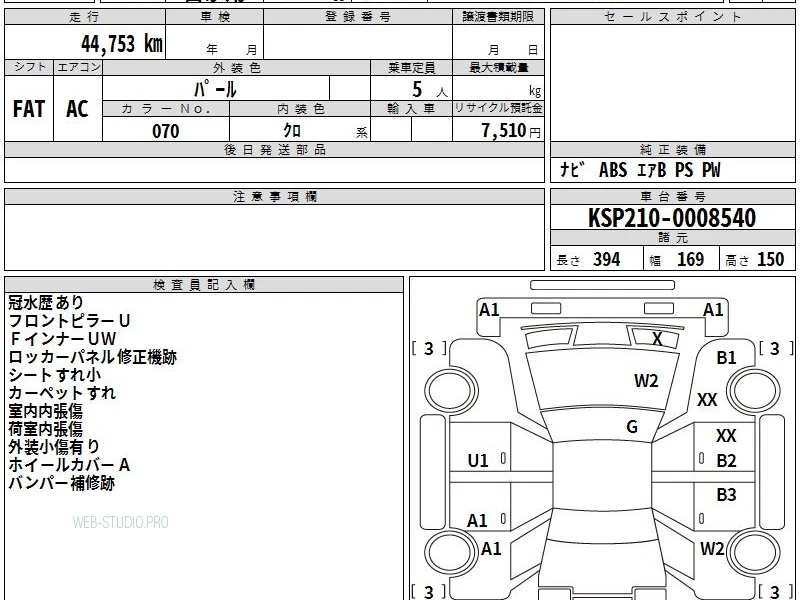The height and width of the screenshot is (600, 800).
Task: Select the B3 damage mark on diagram
Action: coord(726,494)
